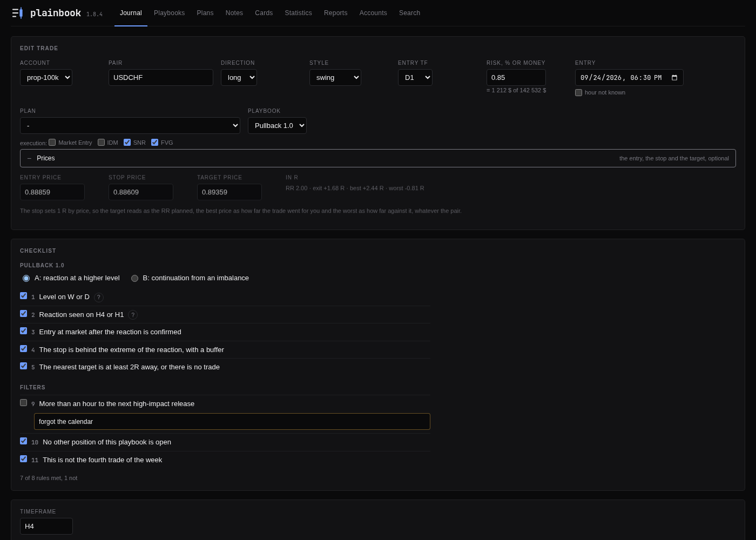The image size is (756, 540).
Task: Open the Statistics tab
Action: click(x=299, y=13)
